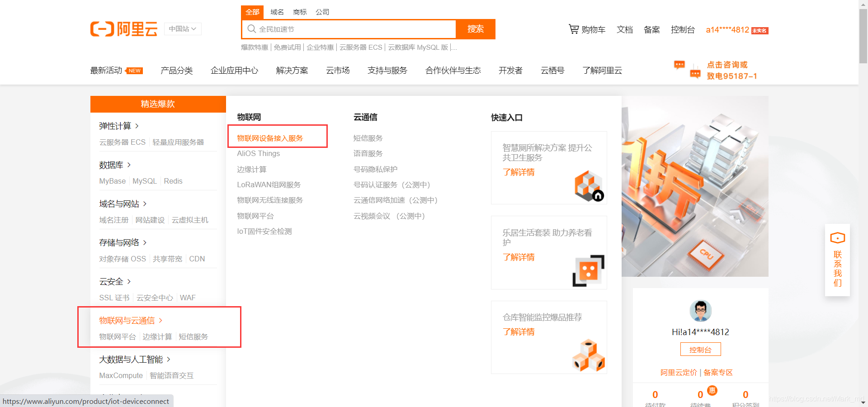Open the 企业应用中心 menu
Screen dimensions: 868x407
click(x=234, y=70)
